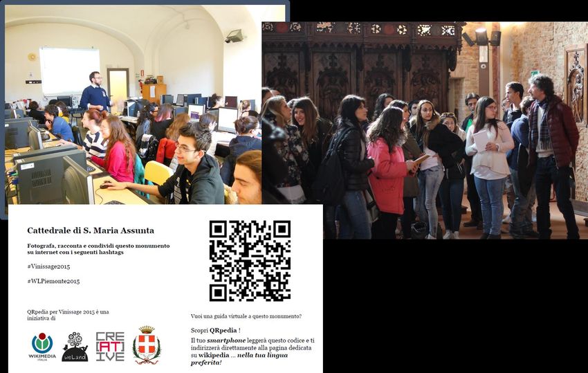This screenshot has height=373, width=588.
Task: Click the Wikimedia Italia logo
Action: (42, 347)
